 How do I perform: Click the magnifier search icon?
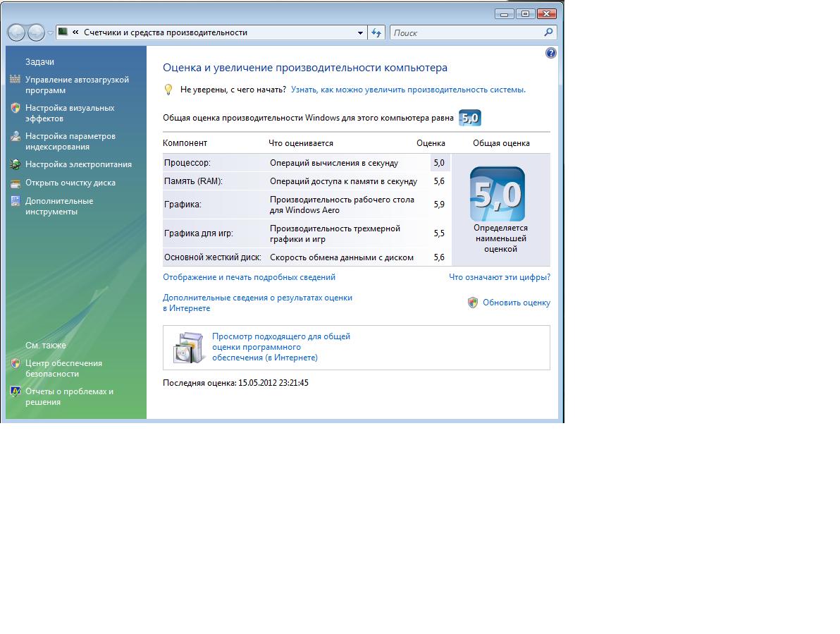(548, 32)
